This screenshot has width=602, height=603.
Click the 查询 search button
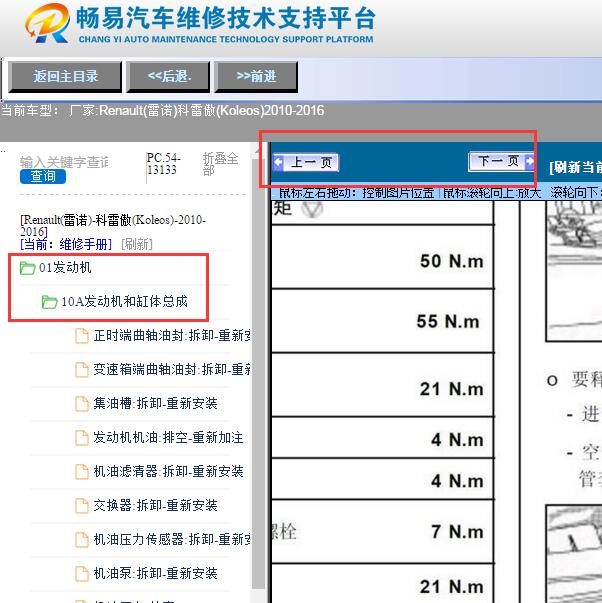[43, 177]
